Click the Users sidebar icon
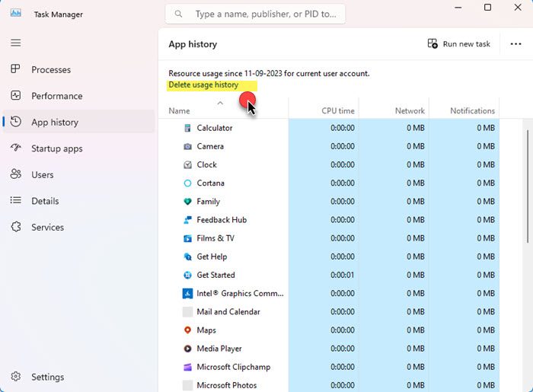This screenshot has height=392, width=533. pos(16,174)
